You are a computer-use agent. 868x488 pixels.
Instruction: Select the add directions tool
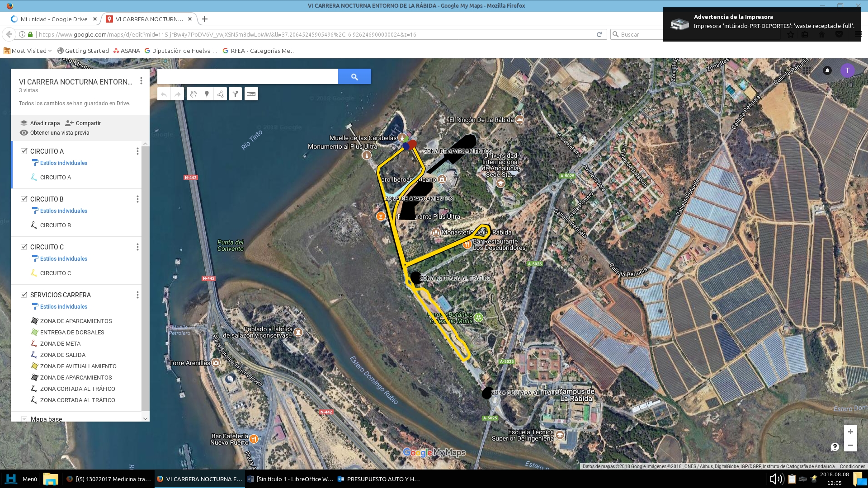click(x=235, y=94)
